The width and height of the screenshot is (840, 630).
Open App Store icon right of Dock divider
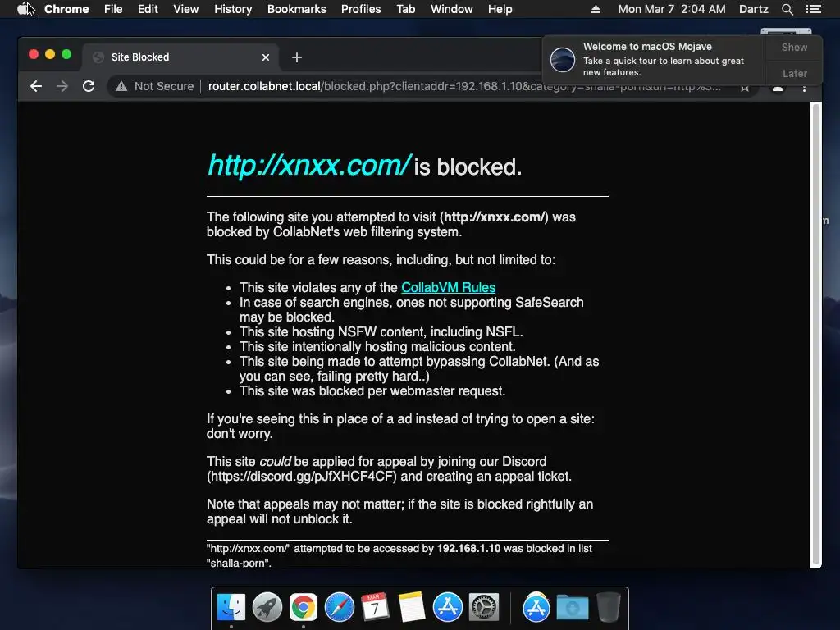tap(536, 608)
